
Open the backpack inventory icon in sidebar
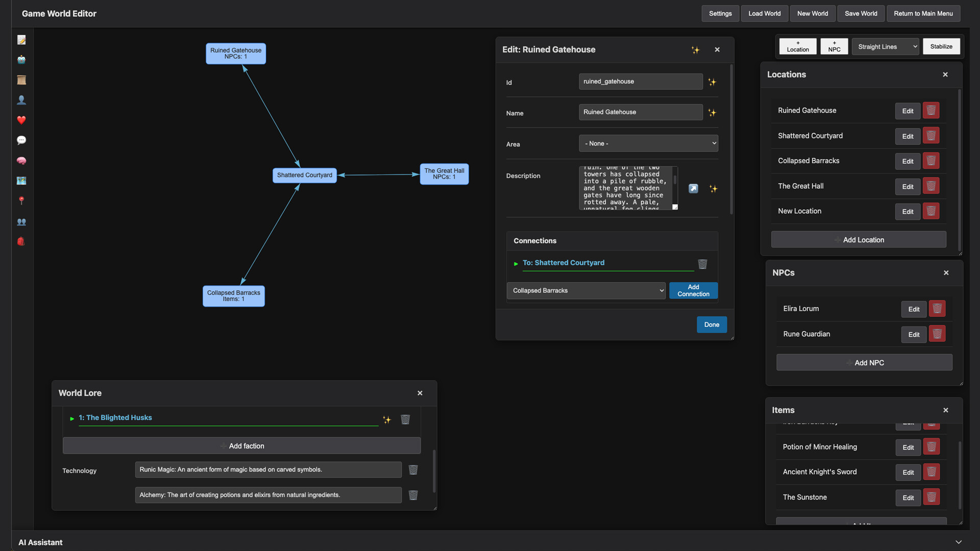[x=21, y=241]
